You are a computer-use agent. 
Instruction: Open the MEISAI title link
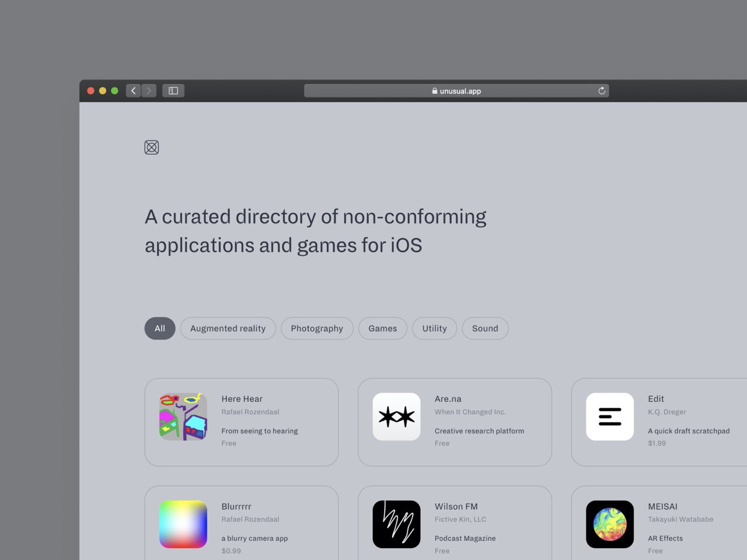[662, 506]
